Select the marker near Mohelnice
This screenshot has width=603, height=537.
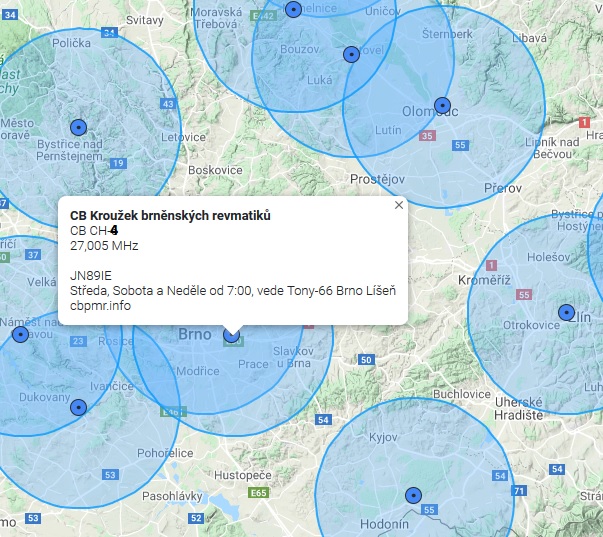pos(293,9)
